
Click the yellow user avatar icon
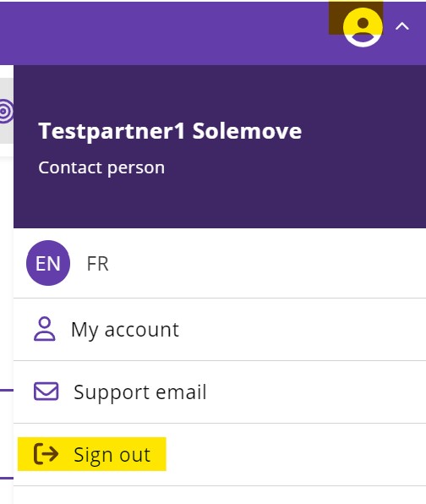coord(363,27)
